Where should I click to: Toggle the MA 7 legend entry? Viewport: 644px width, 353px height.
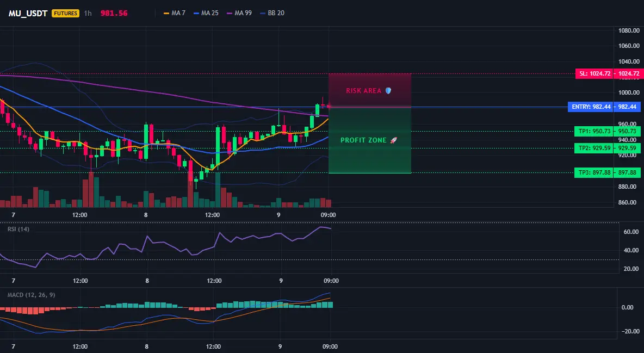(175, 13)
